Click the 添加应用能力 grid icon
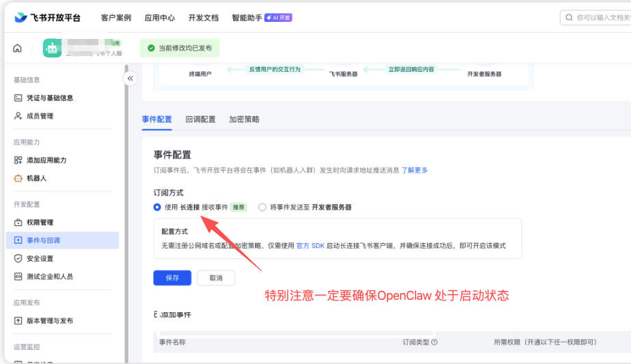Viewport: 631px width, 364px height. click(18, 160)
